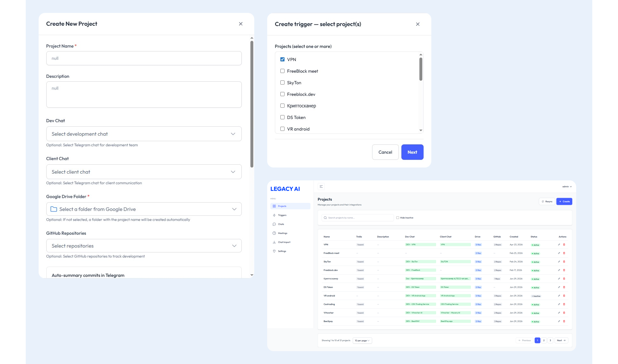Enable the Hide Inactive checkbox
This screenshot has width=618, height=364.
(x=398, y=218)
